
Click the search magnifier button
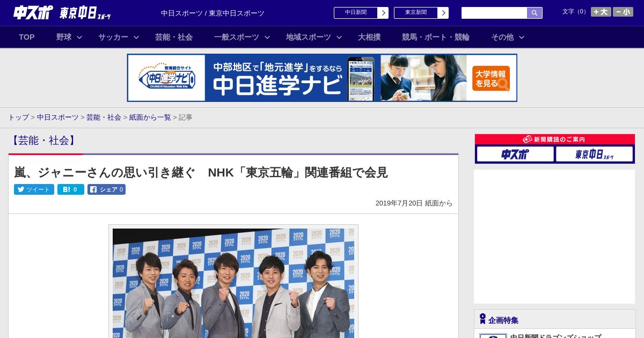pos(535,13)
